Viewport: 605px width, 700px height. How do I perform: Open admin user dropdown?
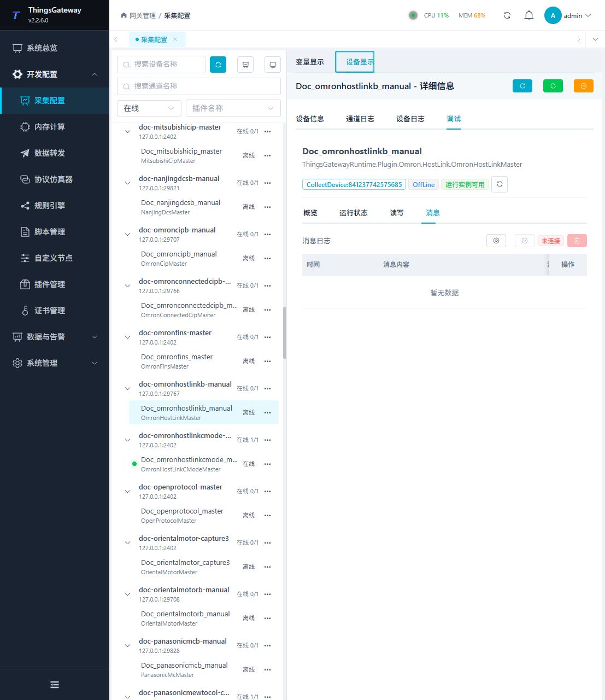point(577,15)
